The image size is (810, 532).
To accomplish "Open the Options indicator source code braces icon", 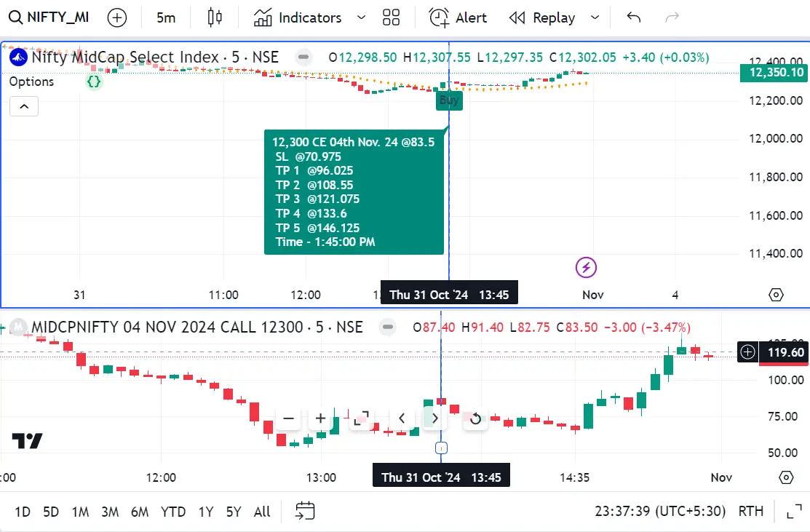I will pyautogui.click(x=94, y=82).
